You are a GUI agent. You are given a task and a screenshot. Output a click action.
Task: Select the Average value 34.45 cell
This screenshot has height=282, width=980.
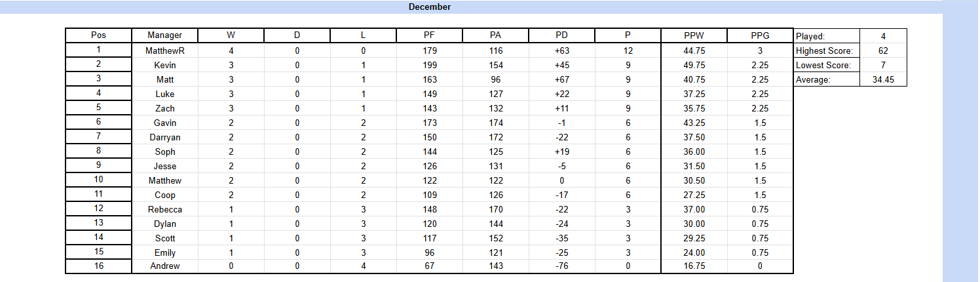coord(882,79)
